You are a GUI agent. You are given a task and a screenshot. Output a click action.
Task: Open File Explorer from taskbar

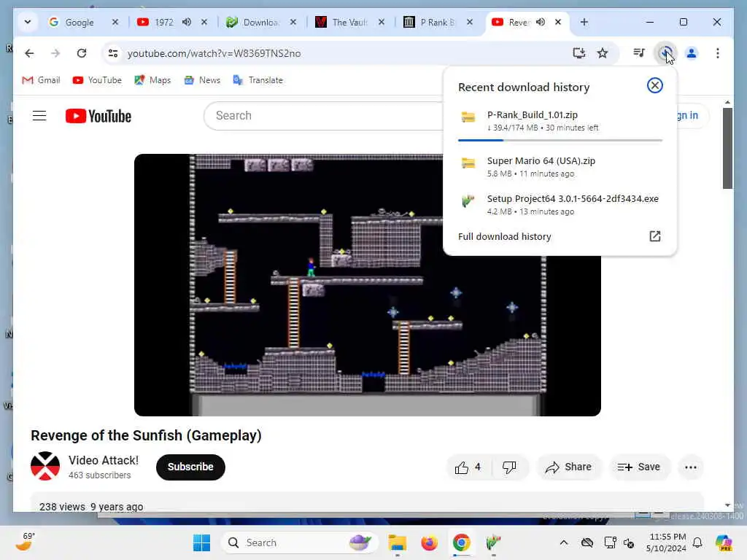click(x=397, y=542)
